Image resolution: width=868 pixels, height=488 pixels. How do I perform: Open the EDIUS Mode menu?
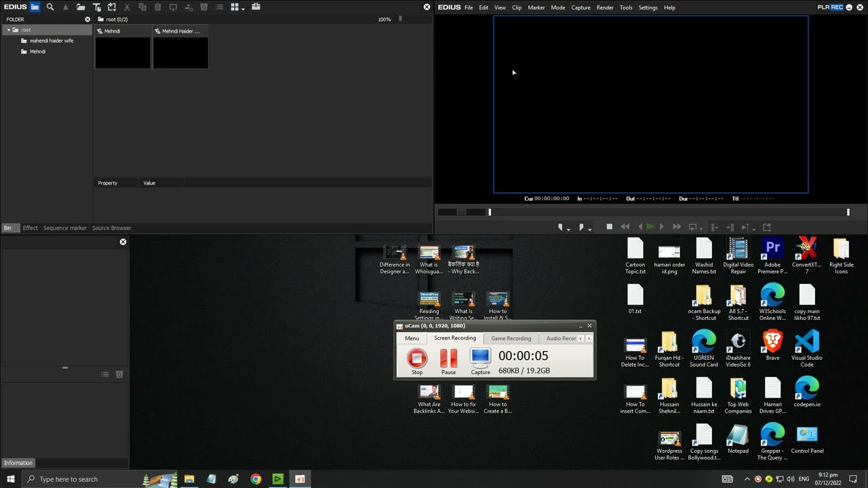(558, 7)
